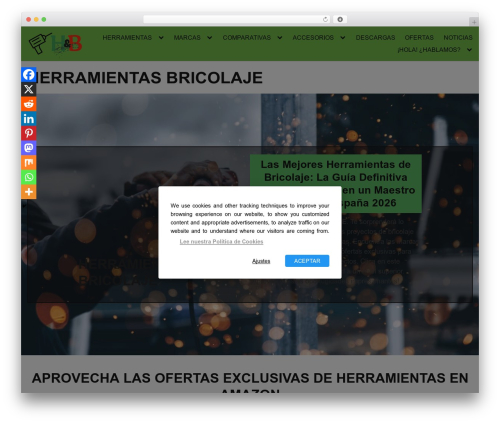The image size is (500, 423).
Task: Click Las Mejores Herramientas de Bricolaje heading
Action: click(x=336, y=183)
